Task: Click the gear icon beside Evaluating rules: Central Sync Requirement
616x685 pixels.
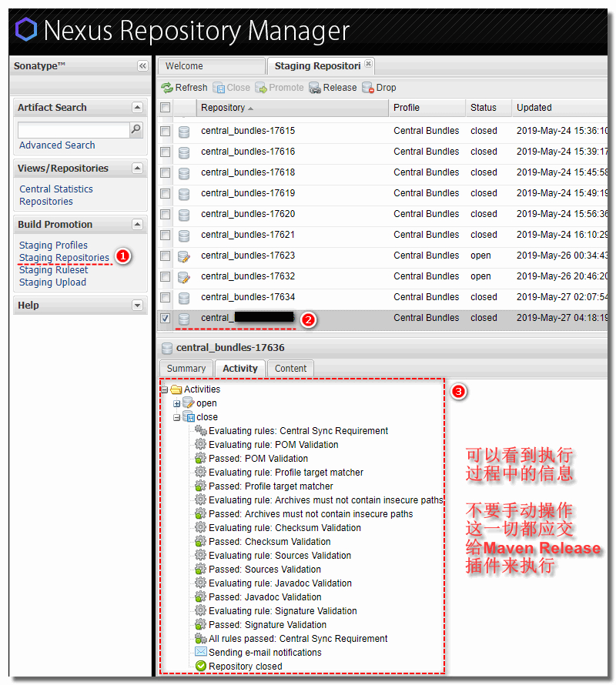Action: pos(201,430)
